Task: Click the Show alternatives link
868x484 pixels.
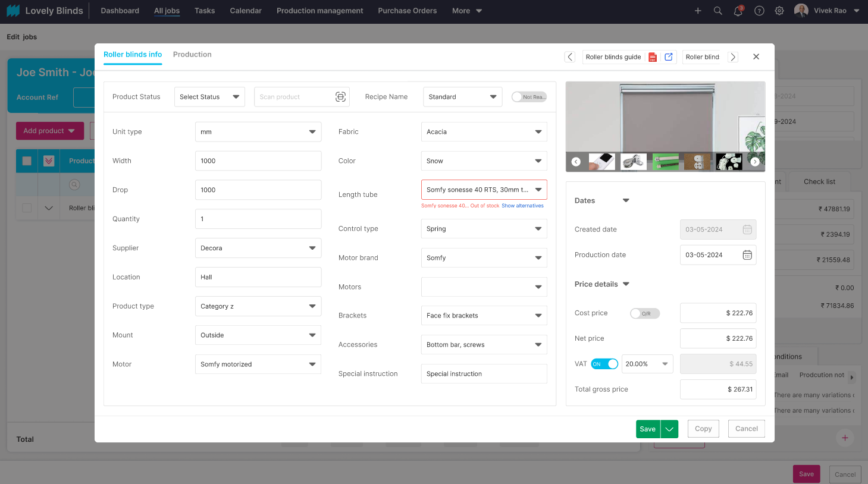Action: point(522,206)
